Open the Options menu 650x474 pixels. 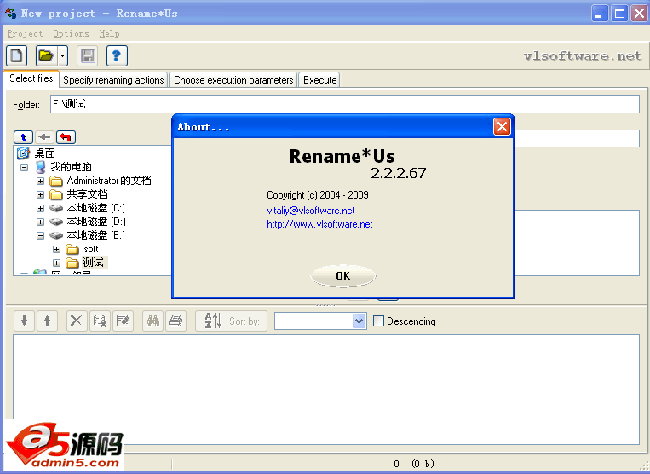(x=71, y=34)
